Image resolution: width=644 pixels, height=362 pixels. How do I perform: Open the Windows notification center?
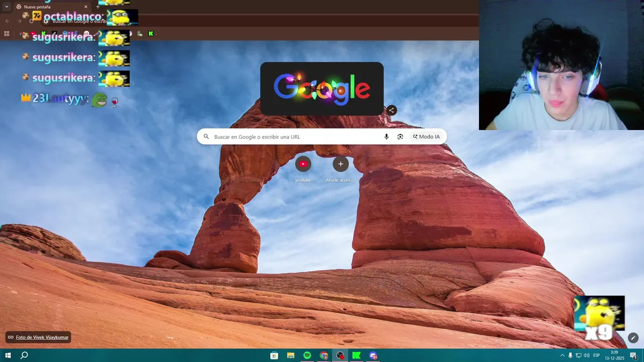[633, 355]
